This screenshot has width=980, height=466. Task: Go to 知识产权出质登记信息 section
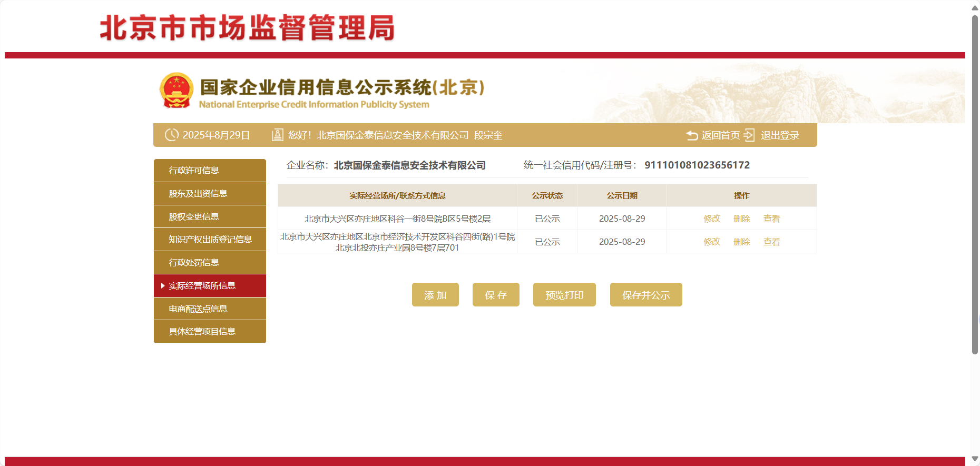pos(210,240)
